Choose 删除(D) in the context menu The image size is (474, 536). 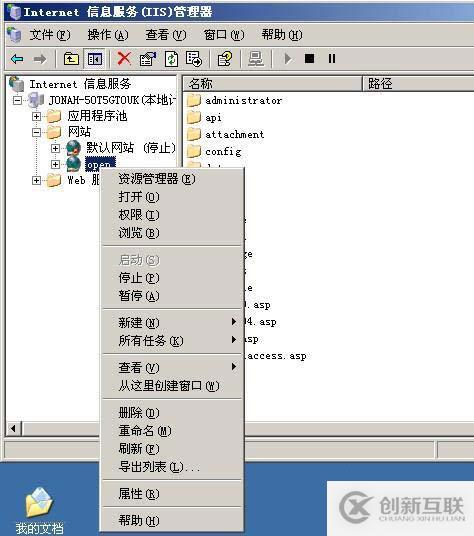[173, 413]
